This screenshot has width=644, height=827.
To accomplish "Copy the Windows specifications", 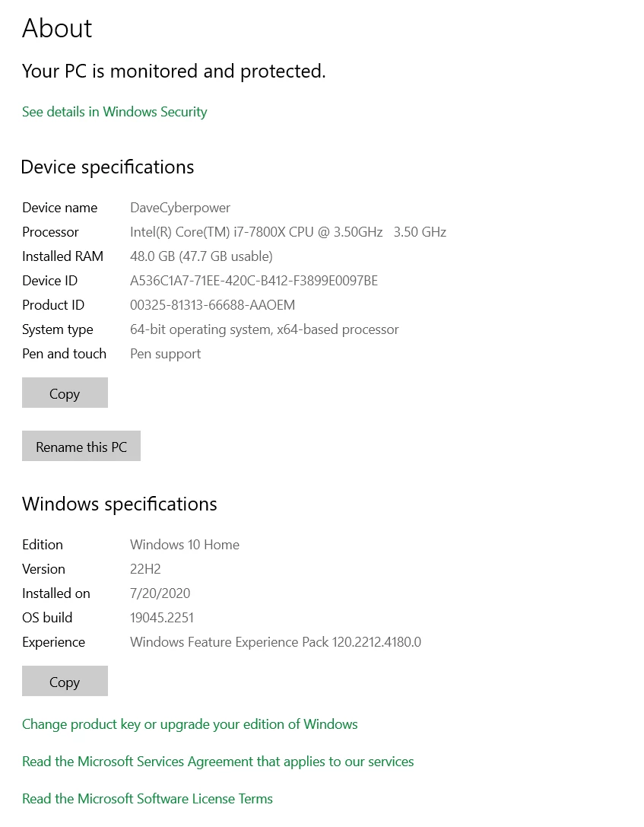I will pyautogui.click(x=65, y=681).
